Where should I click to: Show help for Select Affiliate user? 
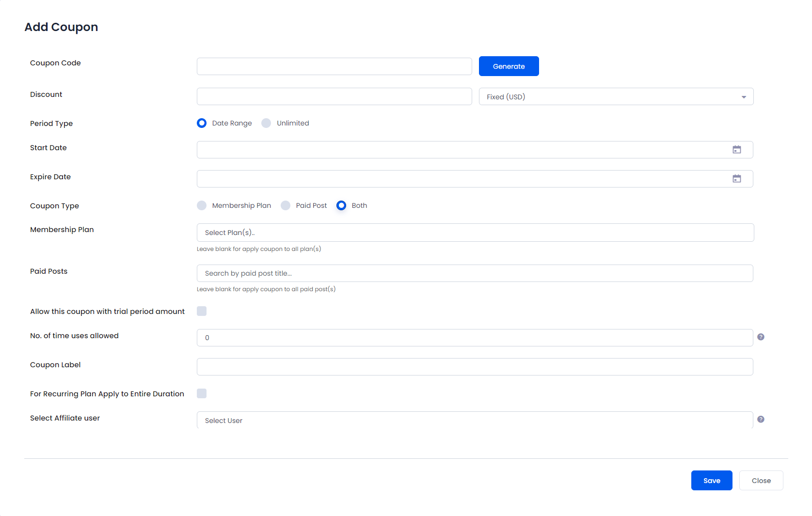(x=761, y=419)
